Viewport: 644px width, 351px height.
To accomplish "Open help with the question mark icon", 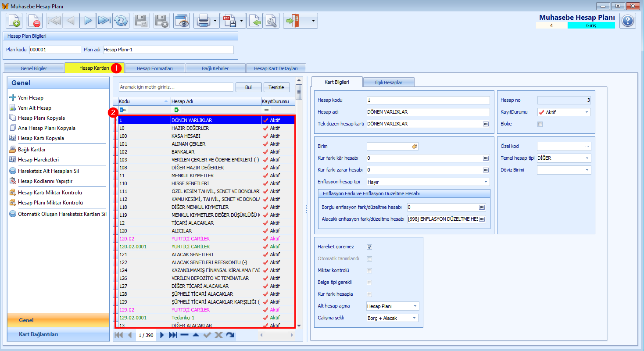I will (x=628, y=21).
